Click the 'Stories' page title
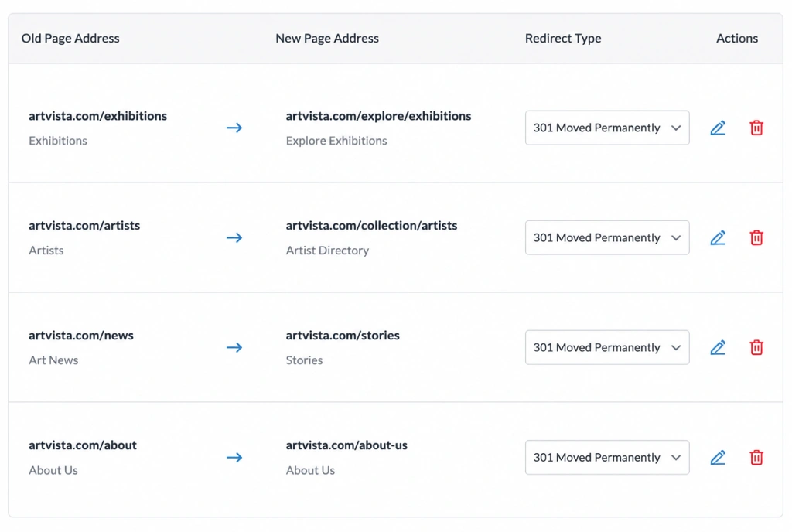The width and height of the screenshot is (792, 532). point(304,360)
